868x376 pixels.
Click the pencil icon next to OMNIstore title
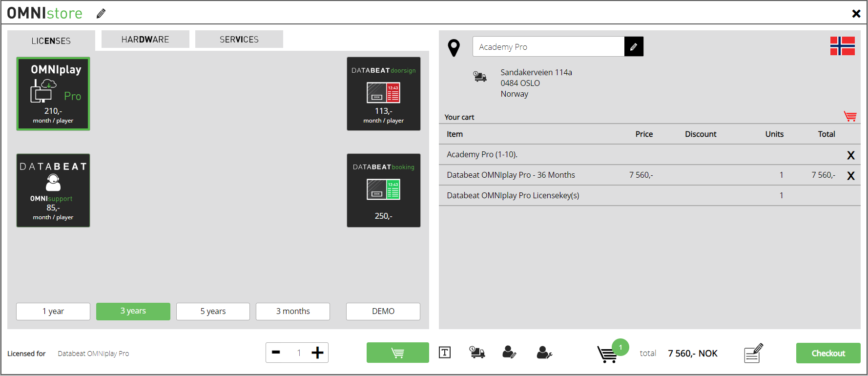[101, 14]
